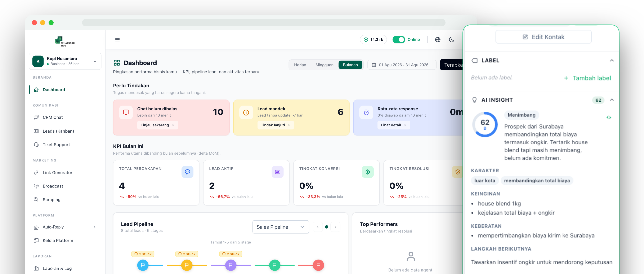Click the Link Generator chain icon
644x274 pixels.
click(36, 172)
